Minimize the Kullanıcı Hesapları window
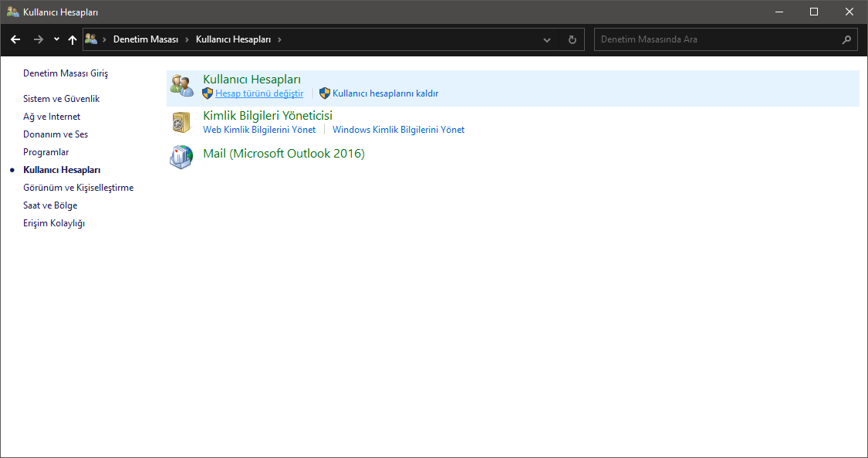Viewport: 868px width, 458px height. (778, 12)
